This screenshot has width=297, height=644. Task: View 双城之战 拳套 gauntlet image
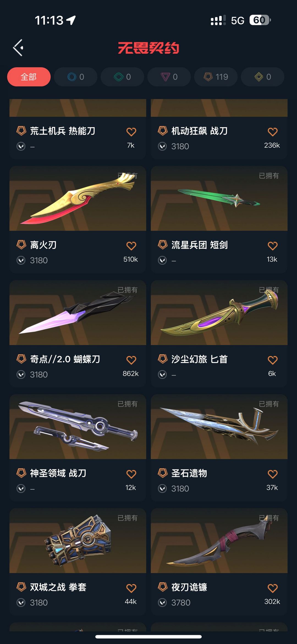click(78, 541)
